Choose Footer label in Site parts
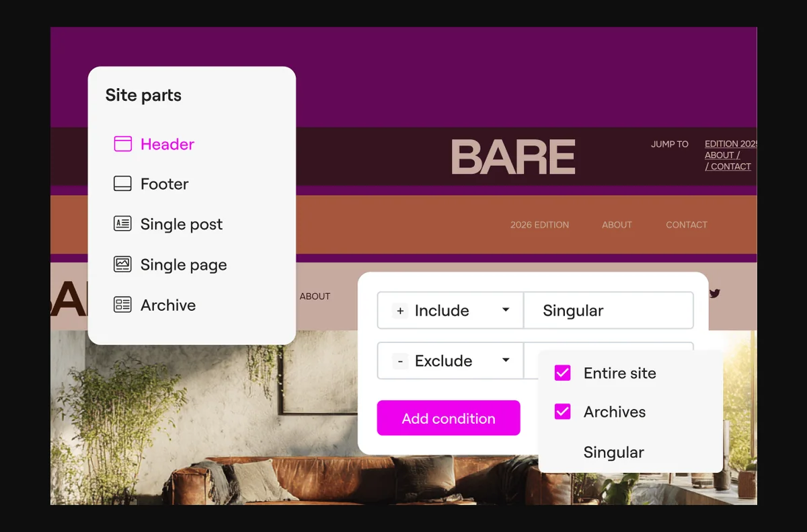The width and height of the screenshot is (807, 532). [x=165, y=184]
